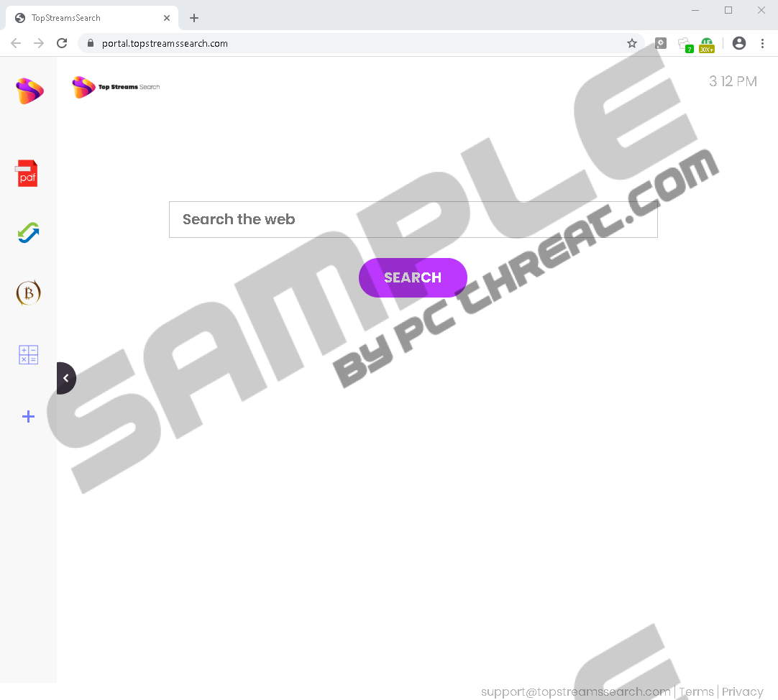The width and height of the screenshot is (778, 700).
Task: Launch the calculator sidebar icon
Action: pyautogui.click(x=28, y=355)
